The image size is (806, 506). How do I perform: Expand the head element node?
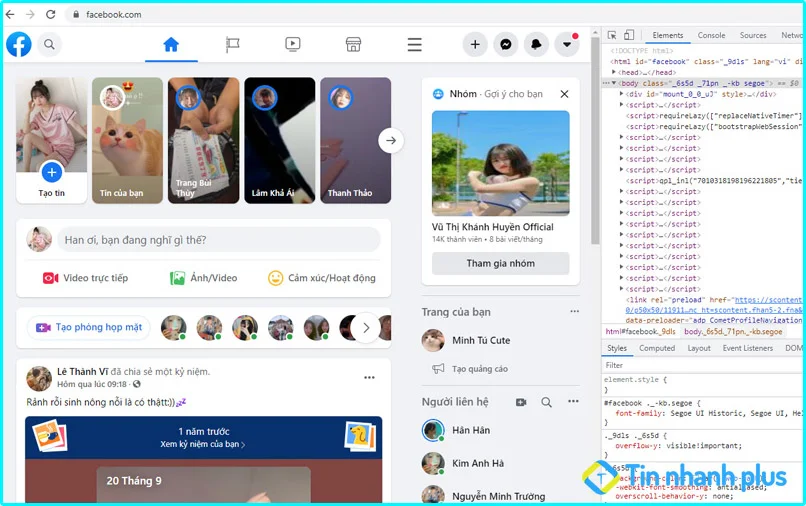(613, 73)
